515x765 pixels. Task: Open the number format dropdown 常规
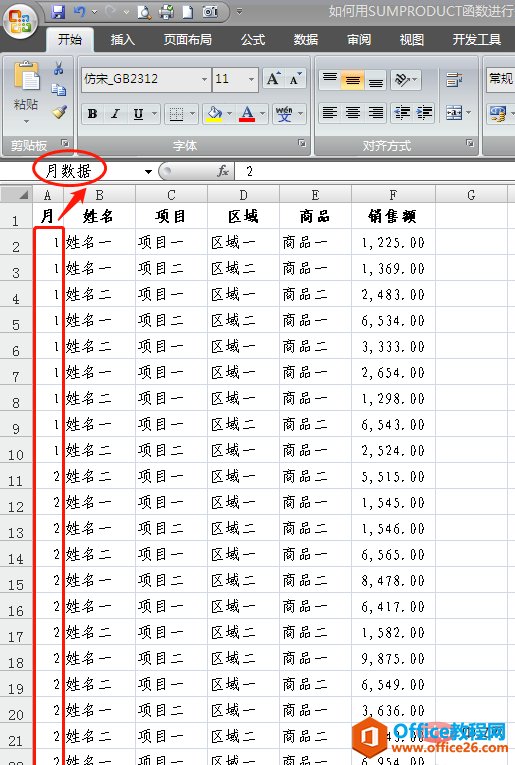point(500,79)
